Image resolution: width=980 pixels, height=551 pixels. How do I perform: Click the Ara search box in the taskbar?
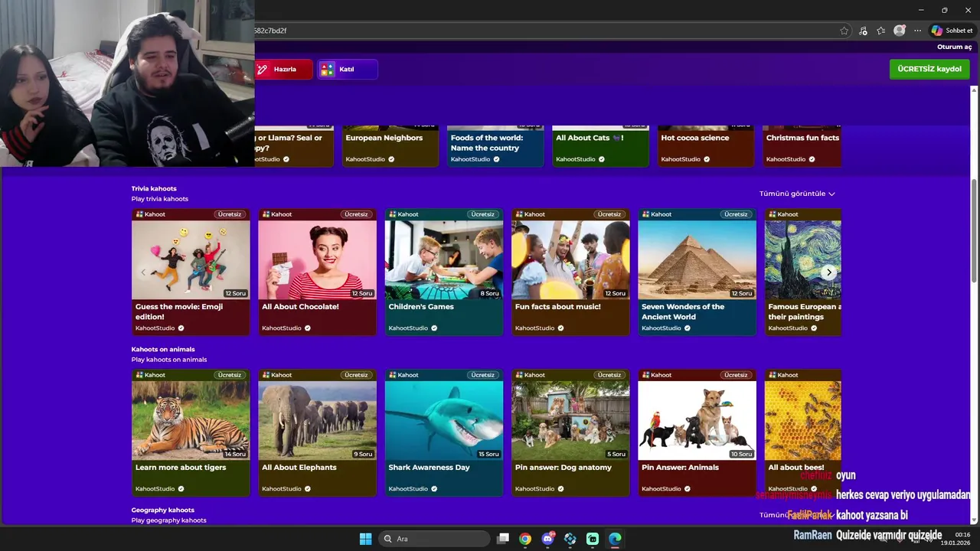click(x=435, y=539)
